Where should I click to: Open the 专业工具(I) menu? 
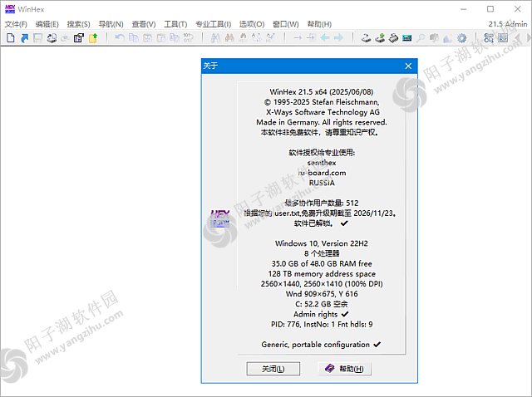pyautogui.click(x=213, y=24)
